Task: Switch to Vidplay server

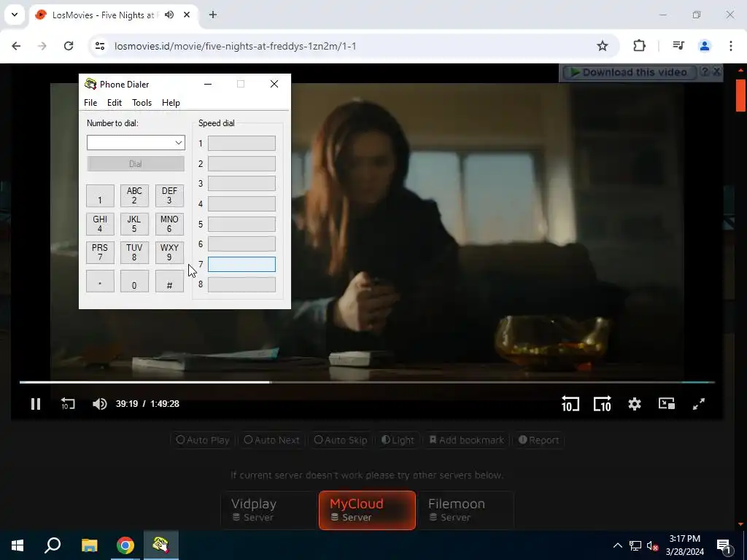Action: point(268,510)
